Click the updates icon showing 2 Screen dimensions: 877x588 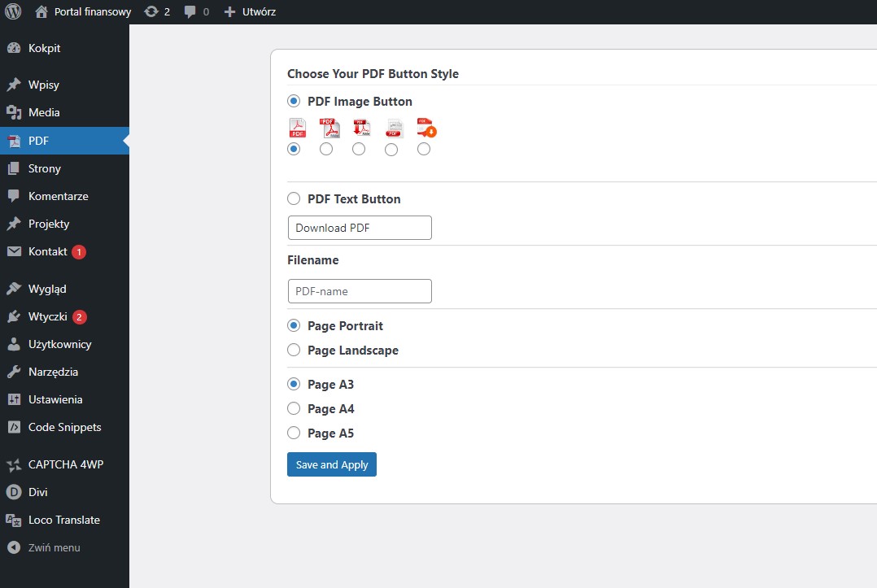pyautogui.click(x=151, y=11)
